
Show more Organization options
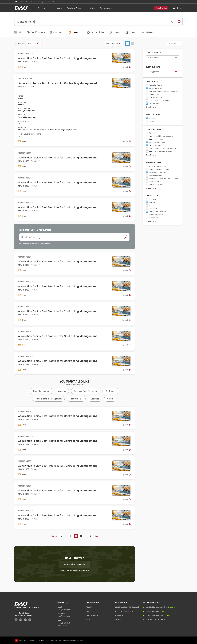coord(151,221)
